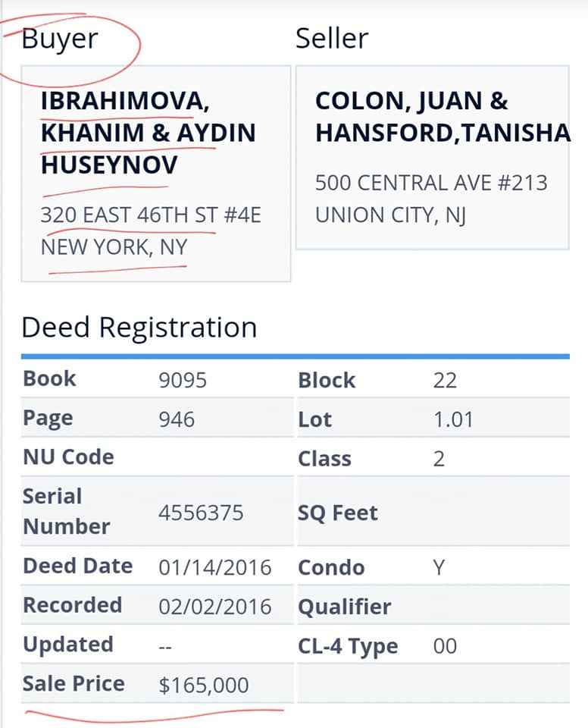
Task: Click the Recorded date 02/02/2016
Action: coord(215,607)
